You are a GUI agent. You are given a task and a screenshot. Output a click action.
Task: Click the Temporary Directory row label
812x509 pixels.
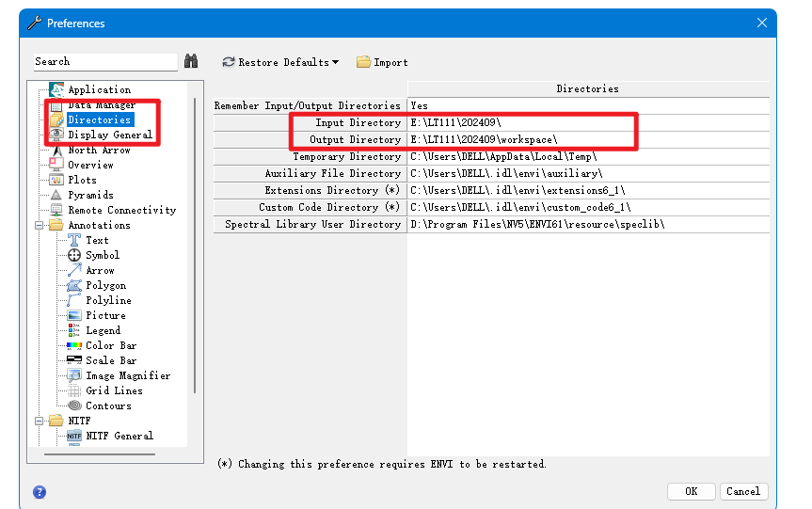point(347,156)
